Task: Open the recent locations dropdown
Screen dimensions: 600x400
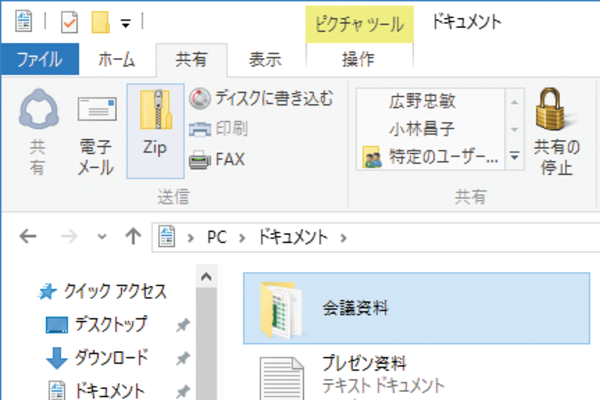Action: pyautogui.click(x=102, y=237)
